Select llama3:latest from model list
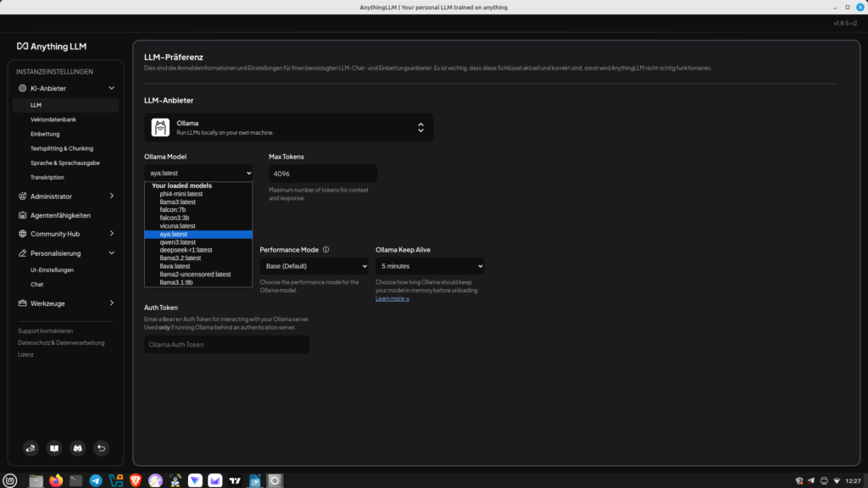The width and height of the screenshot is (868, 488). pyautogui.click(x=198, y=202)
